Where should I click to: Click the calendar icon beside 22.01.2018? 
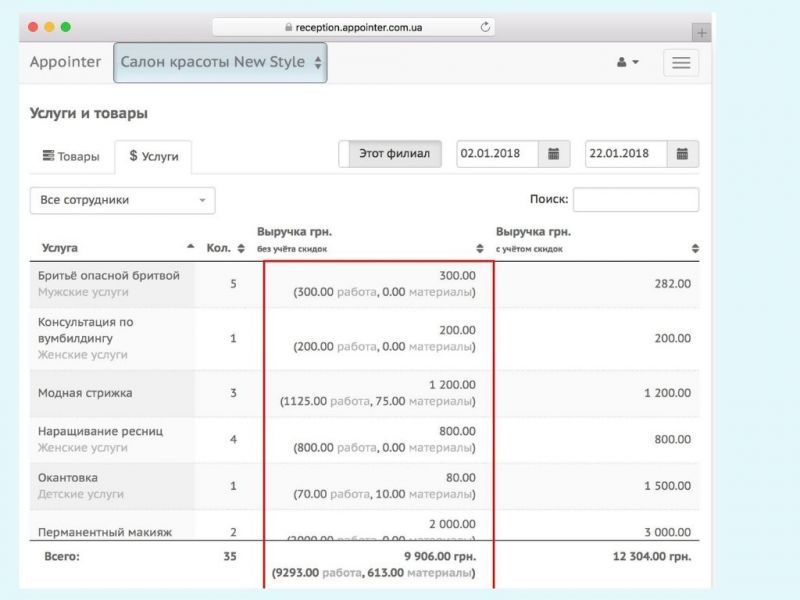pyautogui.click(x=682, y=154)
